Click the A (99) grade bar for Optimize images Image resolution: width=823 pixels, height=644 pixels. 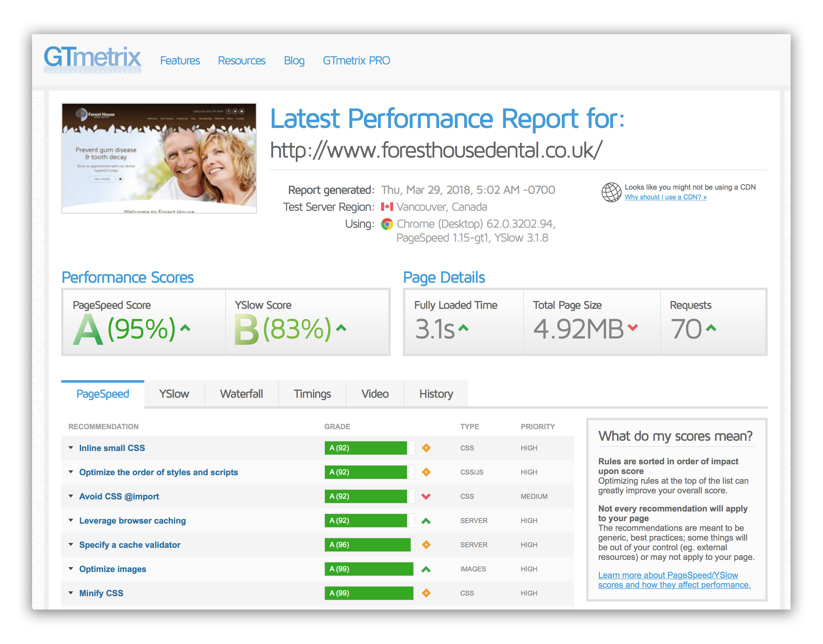[x=369, y=569]
